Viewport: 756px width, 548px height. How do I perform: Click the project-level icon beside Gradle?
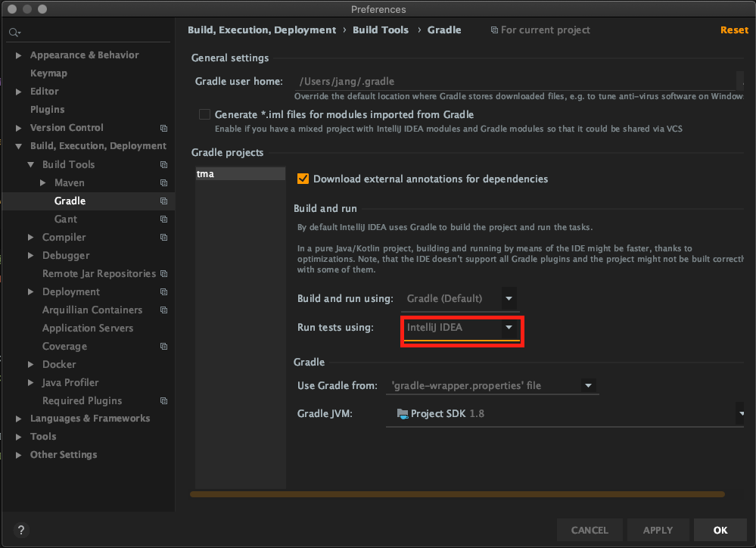tap(164, 201)
